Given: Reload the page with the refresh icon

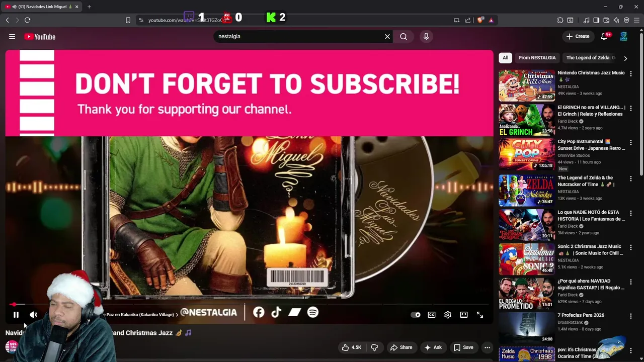Looking at the screenshot, I should click(27, 20).
